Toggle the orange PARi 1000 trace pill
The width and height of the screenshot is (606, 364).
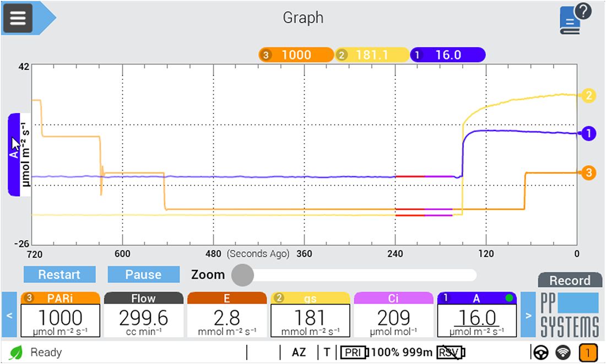(x=296, y=55)
